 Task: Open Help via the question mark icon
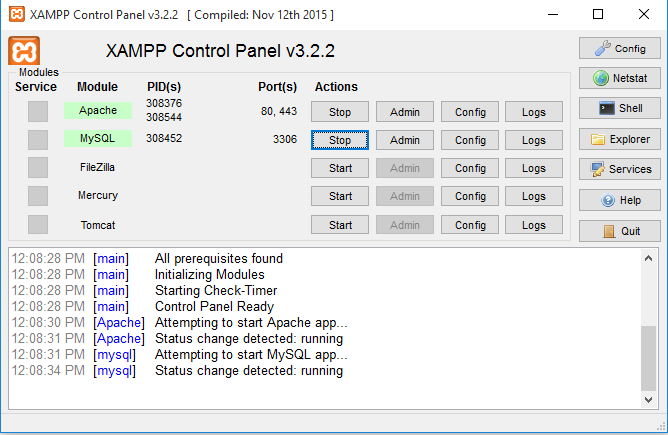[619, 200]
